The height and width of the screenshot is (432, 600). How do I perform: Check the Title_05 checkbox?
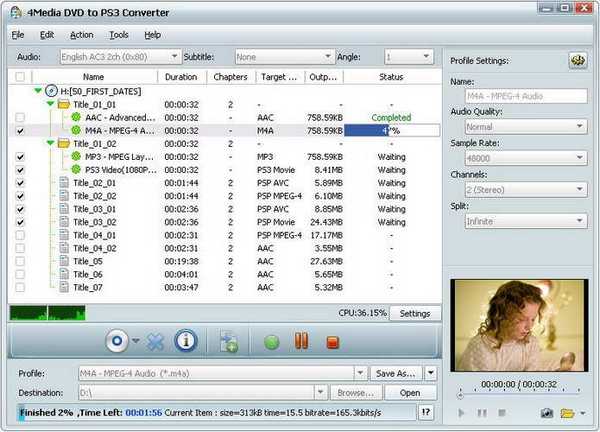pyautogui.click(x=20, y=261)
